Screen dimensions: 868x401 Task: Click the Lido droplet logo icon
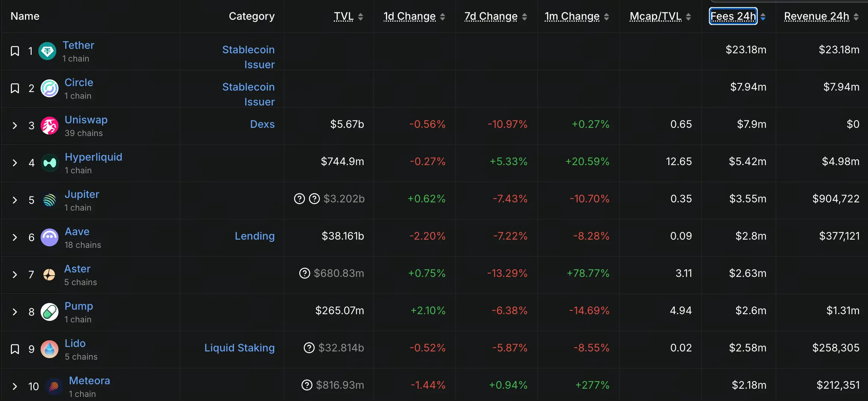(50, 349)
